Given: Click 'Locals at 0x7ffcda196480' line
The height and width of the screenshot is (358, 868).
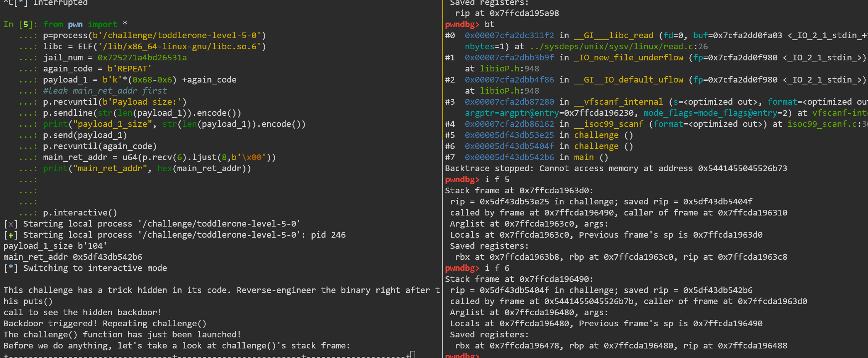Looking at the screenshot, I should click(x=606, y=324).
